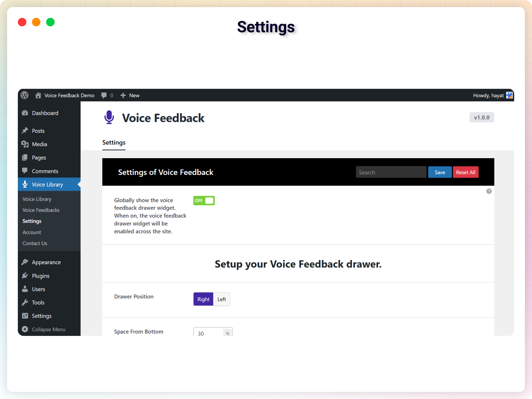This screenshot has width=532, height=399.
Task: Click the plus icon next to New
Action: click(x=123, y=95)
